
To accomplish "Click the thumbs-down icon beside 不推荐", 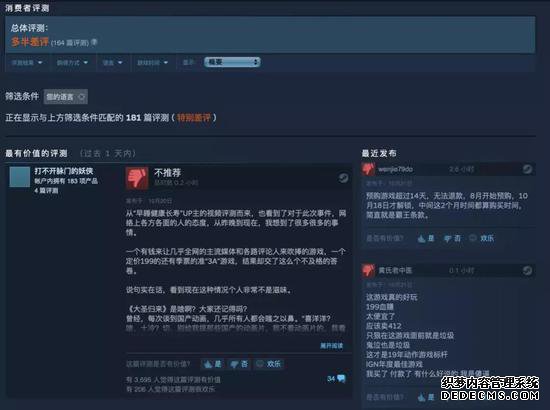I will [x=137, y=178].
